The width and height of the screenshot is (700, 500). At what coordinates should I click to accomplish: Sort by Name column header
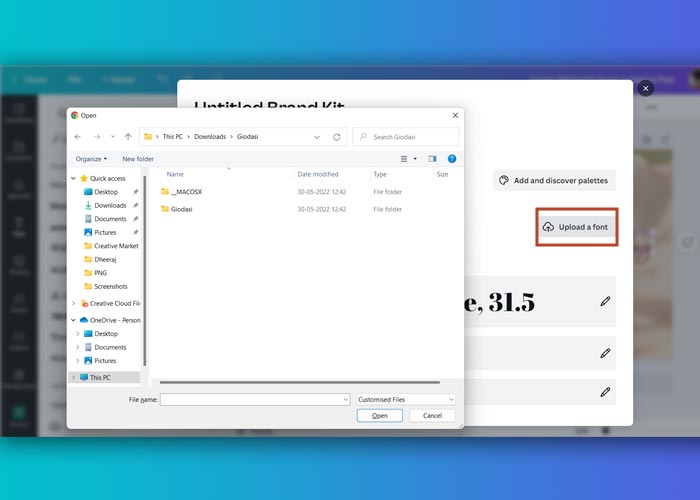coord(175,174)
